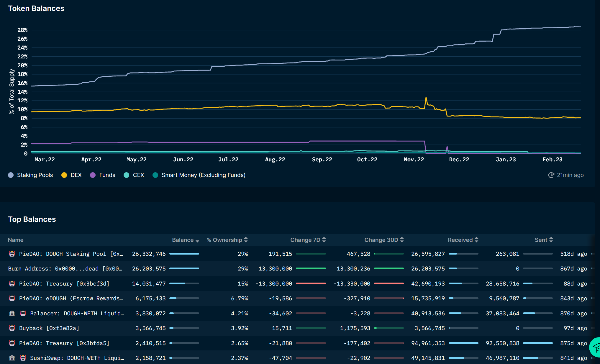The height and width of the screenshot is (364, 600).
Task: Click the robot icon beside PieDAO: Treasury [0x3bcf3d]
Action: (x=12, y=283)
